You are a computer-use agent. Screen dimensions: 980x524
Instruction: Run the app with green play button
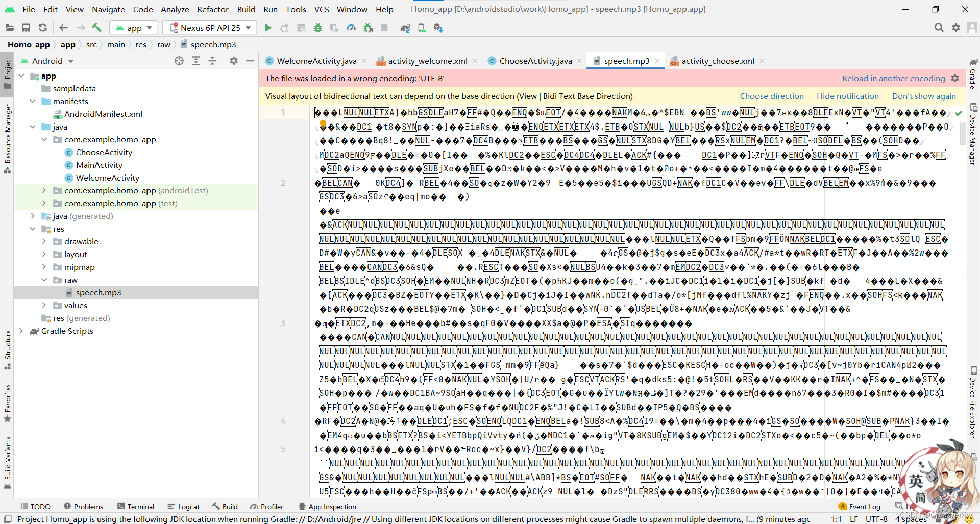(x=268, y=28)
